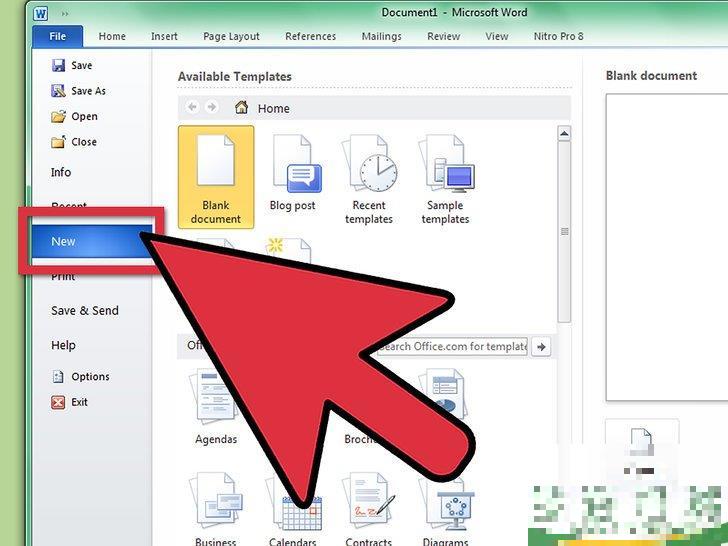The height and width of the screenshot is (546, 728).
Task: Open the Calendars template category
Action: click(x=292, y=510)
